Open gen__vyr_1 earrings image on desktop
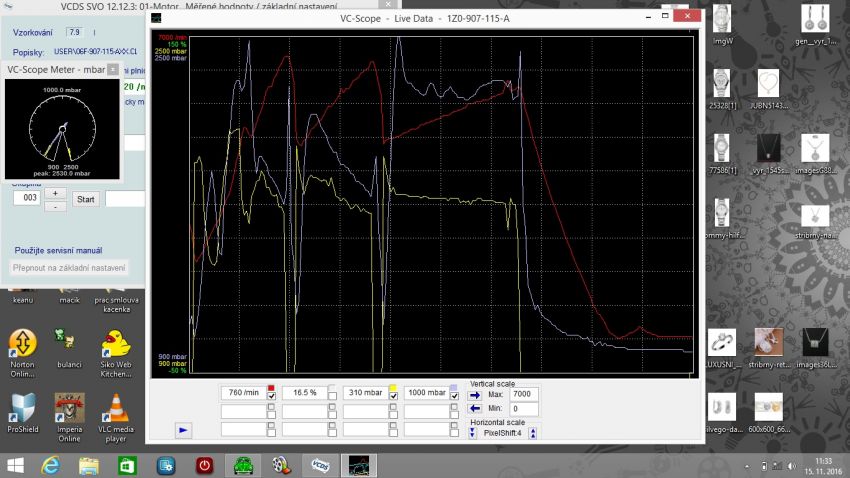Screen dimensions: 850x478 (815, 24)
